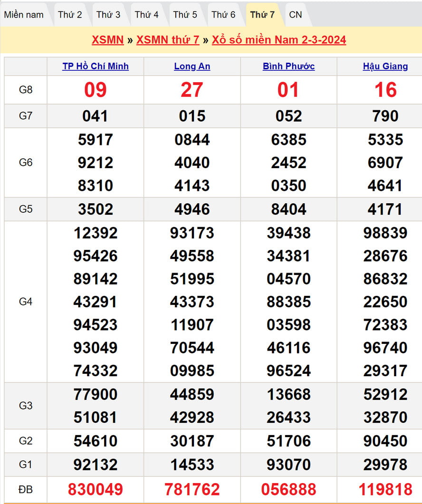The width and height of the screenshot is (422, 504).
Task: Click the active Thứ 7 tab
Action: point(262,15)
